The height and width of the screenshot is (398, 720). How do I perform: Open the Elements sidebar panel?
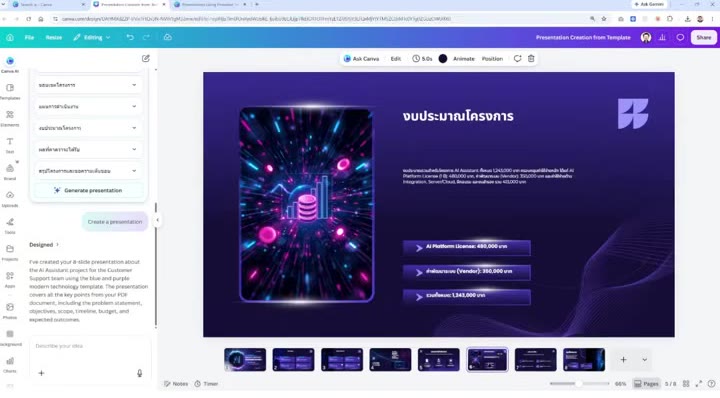10,118
